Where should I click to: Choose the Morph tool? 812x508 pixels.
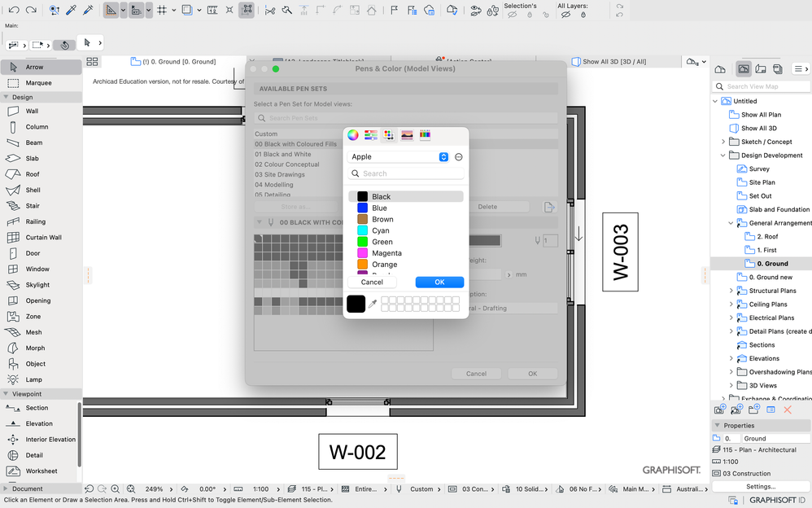(x=37, y=348)
